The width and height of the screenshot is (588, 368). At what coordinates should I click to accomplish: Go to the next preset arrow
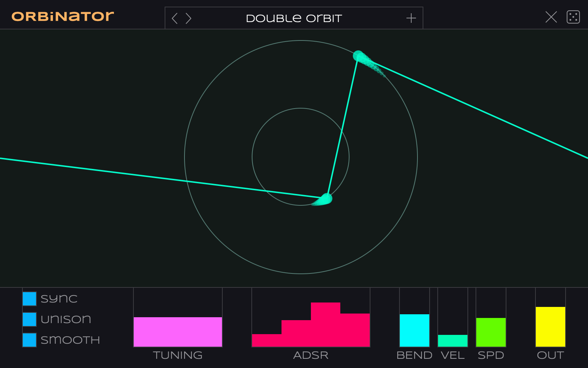point(188,18)
